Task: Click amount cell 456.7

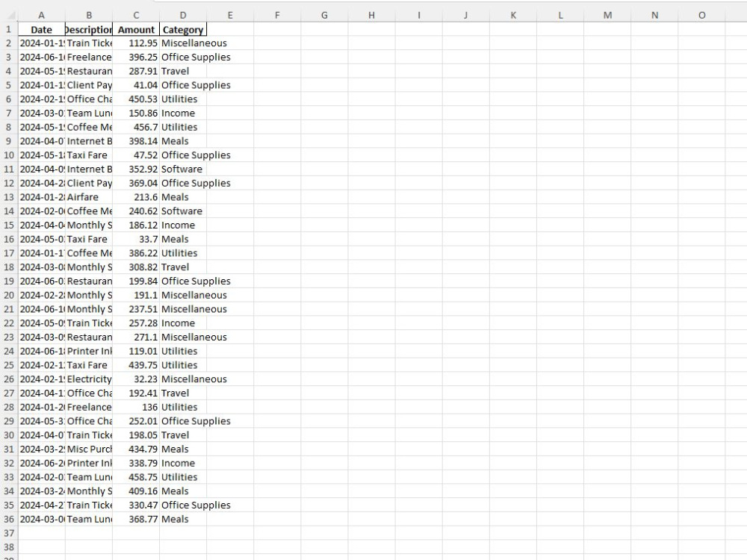Action: tap(136, 127)
